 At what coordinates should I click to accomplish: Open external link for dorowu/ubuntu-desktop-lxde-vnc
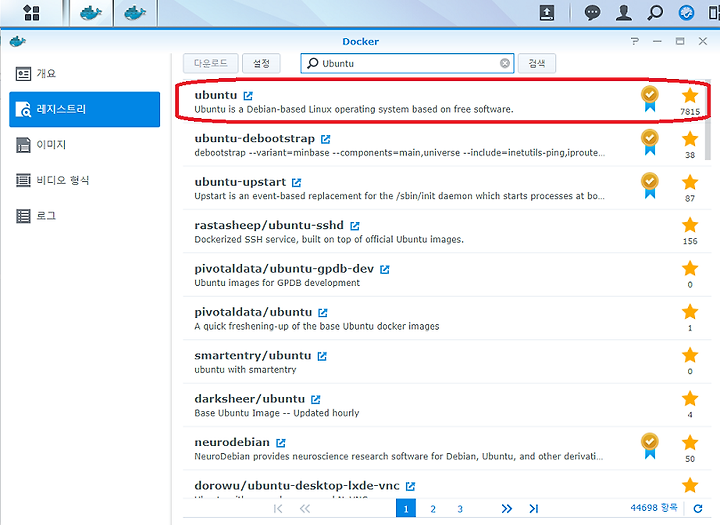point(411,486)
